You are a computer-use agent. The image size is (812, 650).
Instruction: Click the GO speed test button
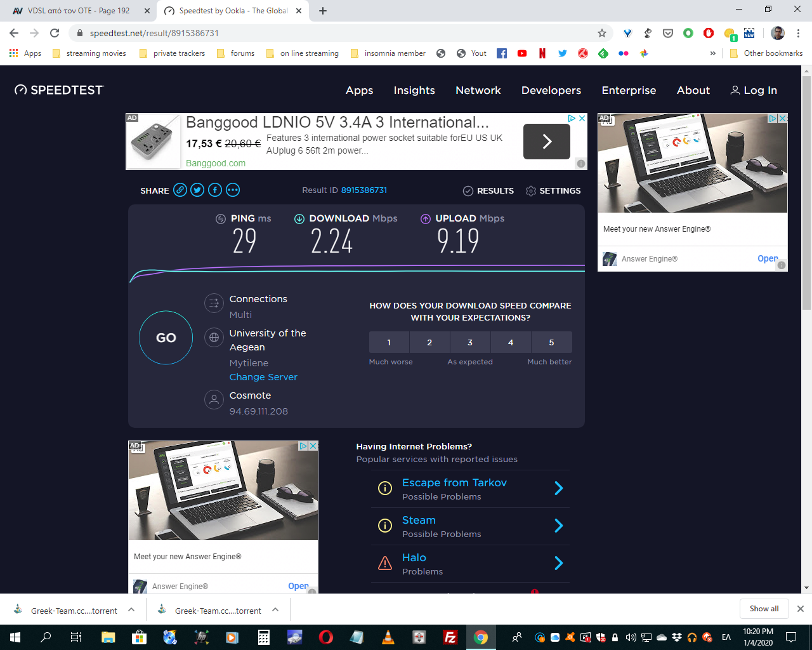pyautogui.click(x=166, y=338)
